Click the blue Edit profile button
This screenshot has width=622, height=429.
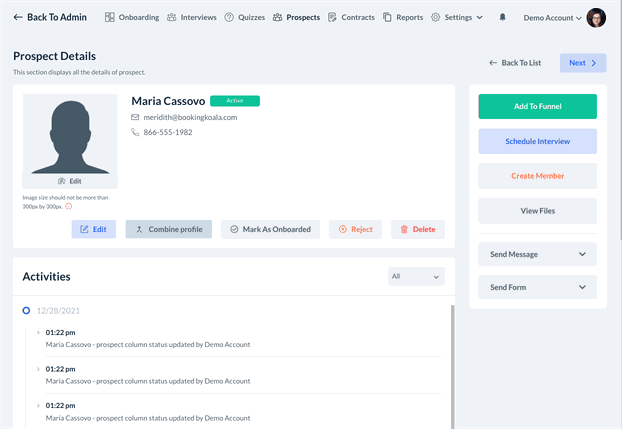[x=94, y=229]
